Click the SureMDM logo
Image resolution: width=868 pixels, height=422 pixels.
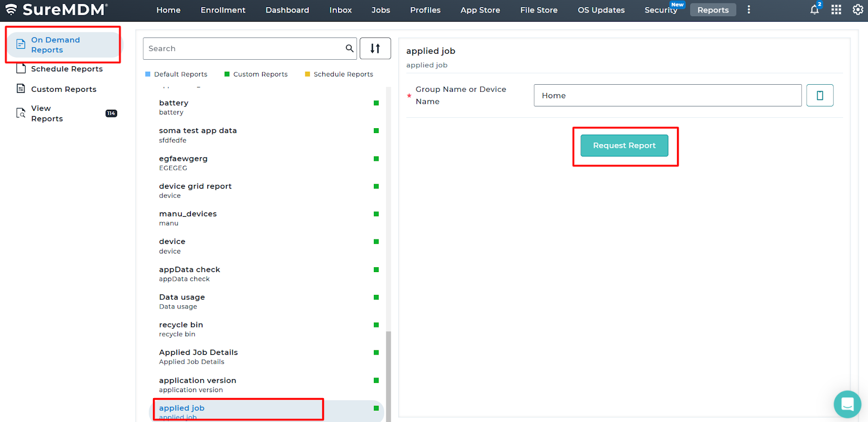point(57,10)
